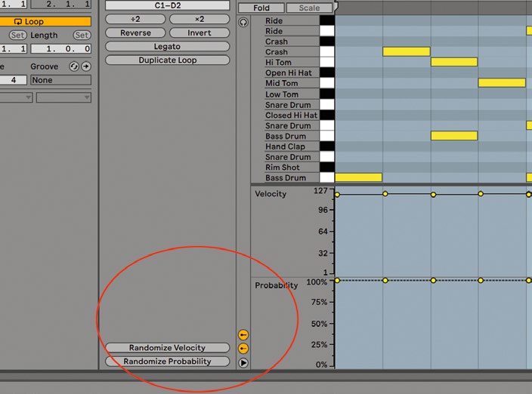Click the Set loop position button
Image resolution: width=532 pixels, height=394 pixels.
pos(17,35)
